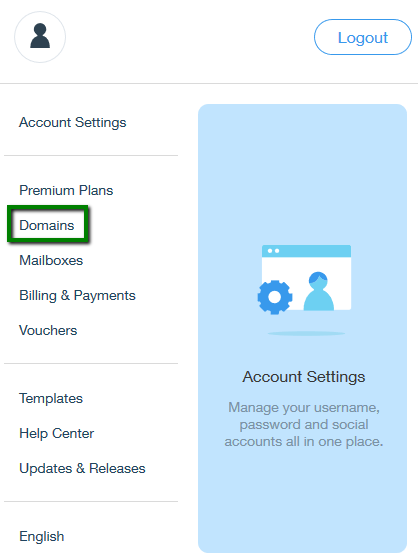The image size is (418, 556).
Task: Click the browser window illustration header
Action: 306,251
